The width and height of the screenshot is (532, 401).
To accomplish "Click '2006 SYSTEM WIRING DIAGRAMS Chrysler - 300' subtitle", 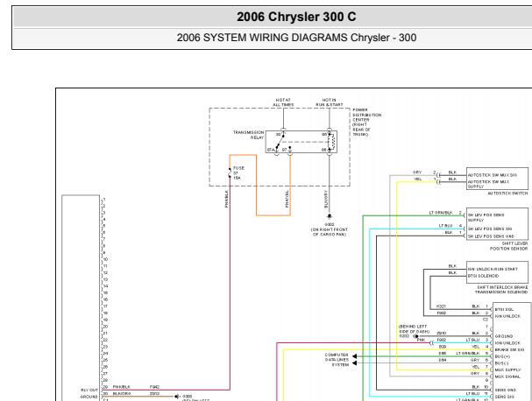I will (x=296, y=38).
